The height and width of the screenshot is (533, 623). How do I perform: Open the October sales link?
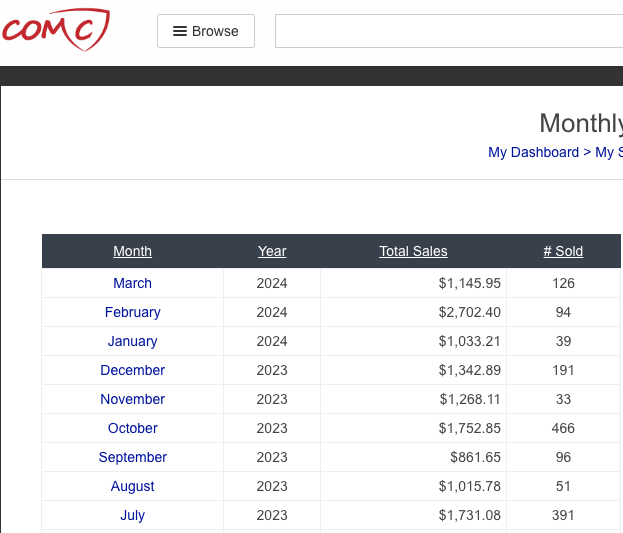coord(132,428)
